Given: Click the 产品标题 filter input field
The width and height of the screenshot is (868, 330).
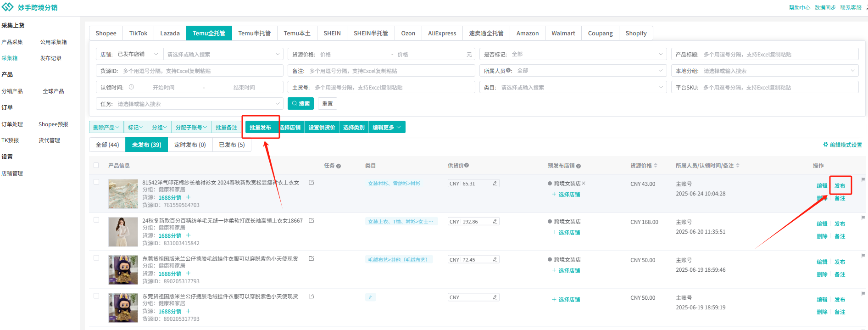Looking at the screenshot, I should (765, 54).
